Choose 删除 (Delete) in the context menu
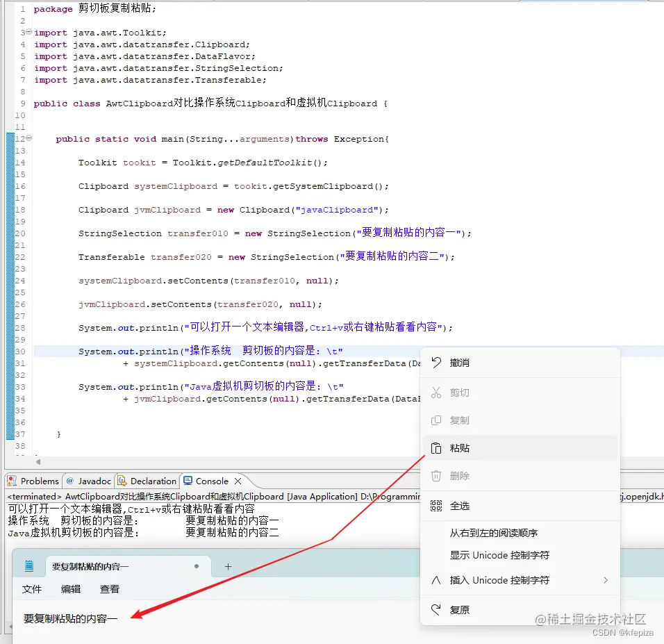The width and height of the screenshot is (664, 644). point(520,476)
